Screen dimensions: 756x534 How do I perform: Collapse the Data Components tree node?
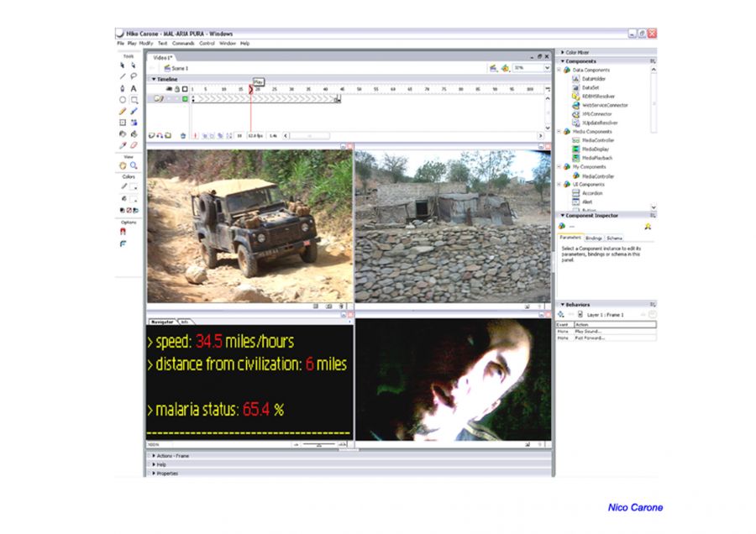[x=559, y=70]
